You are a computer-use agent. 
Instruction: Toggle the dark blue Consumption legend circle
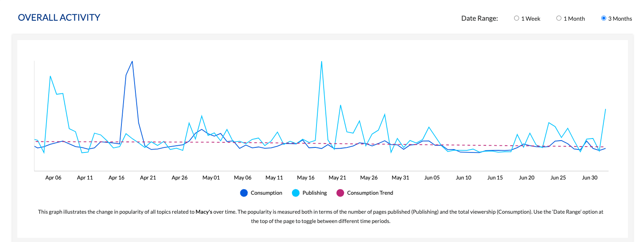pos(244,193)
